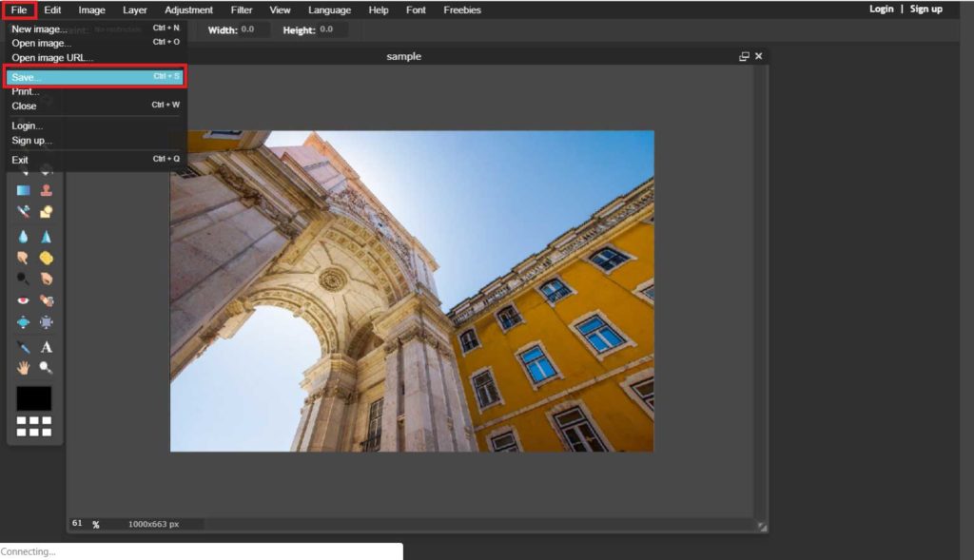Select the Hand pan tool
974x560 pixels.
tap(23, 368)
